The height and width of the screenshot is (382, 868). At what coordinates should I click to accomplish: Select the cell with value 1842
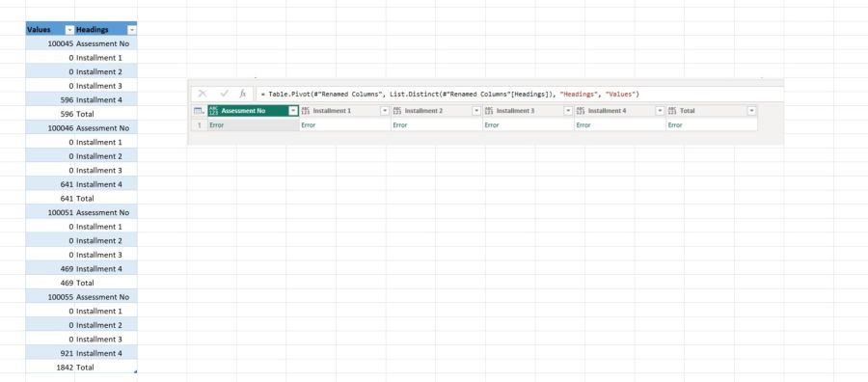[x=50, y=368]
